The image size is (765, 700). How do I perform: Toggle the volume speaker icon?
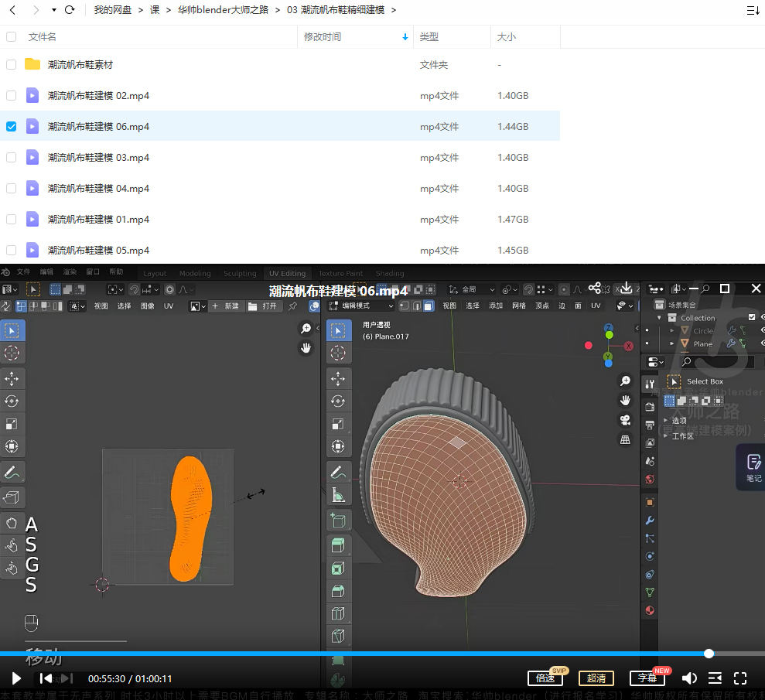688,678
